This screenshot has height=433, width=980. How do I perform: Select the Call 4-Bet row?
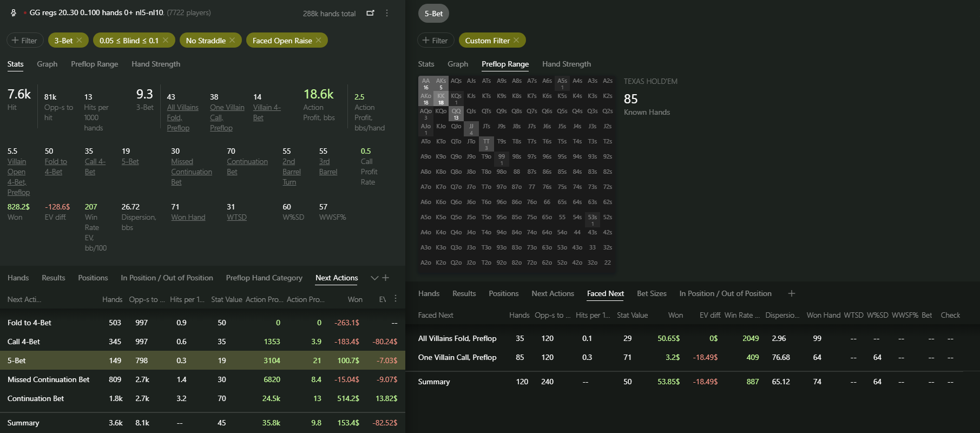pos(202,342)
